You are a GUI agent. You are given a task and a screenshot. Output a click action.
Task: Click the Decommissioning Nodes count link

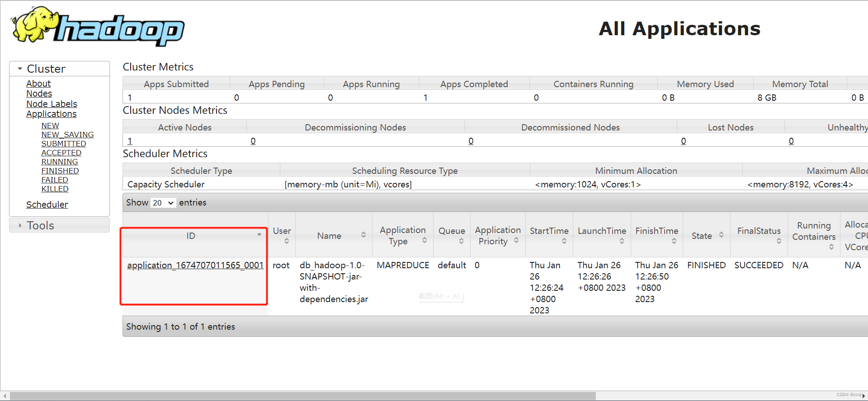[x=253, y=141]
